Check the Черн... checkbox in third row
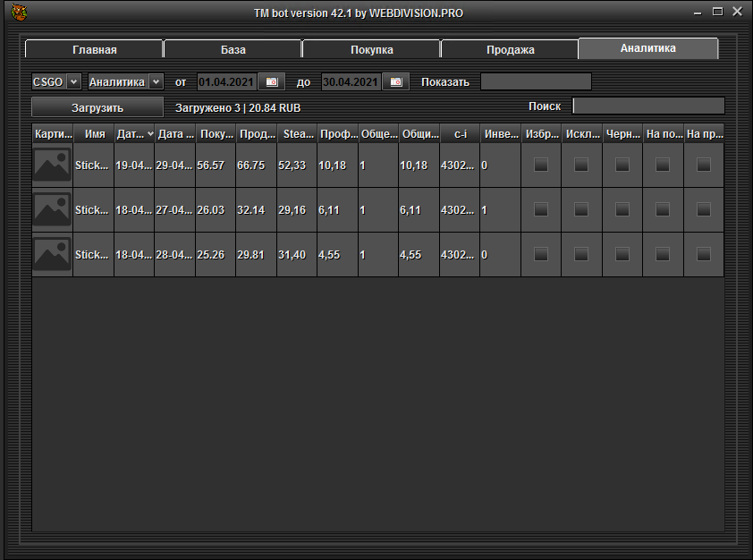 pyautogui.click(x=622, y=254)
